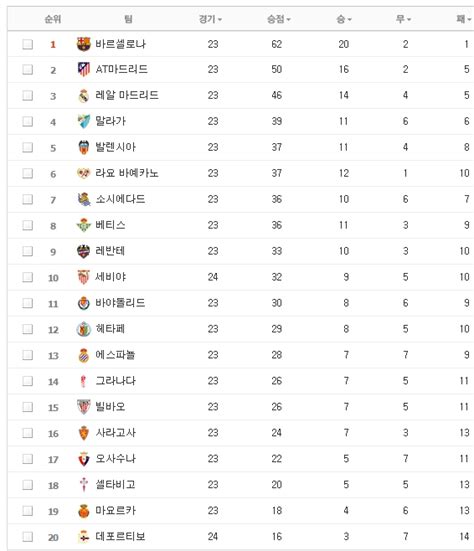
Task: Click the 베티스 green crest icon
Action: [x=84, y=225]
